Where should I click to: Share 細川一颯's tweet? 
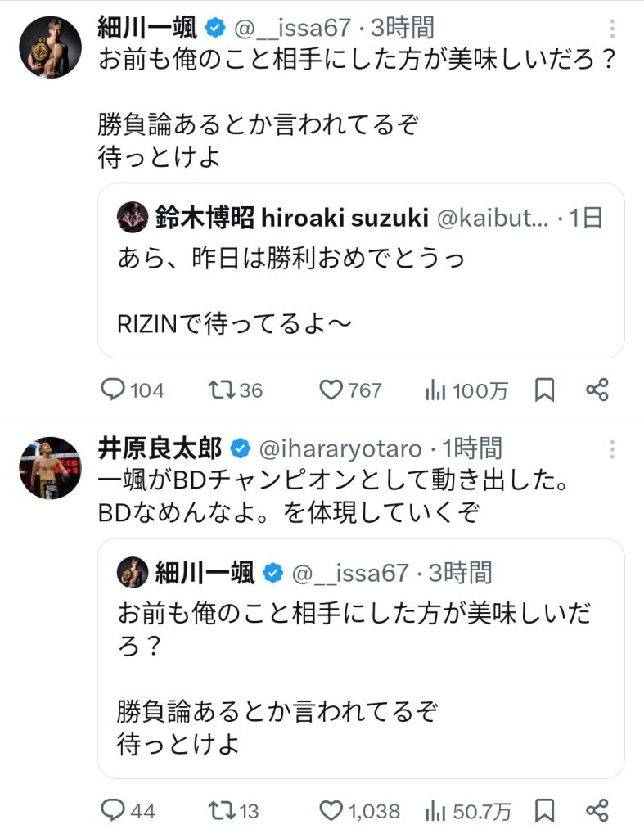tap(597, 390)
